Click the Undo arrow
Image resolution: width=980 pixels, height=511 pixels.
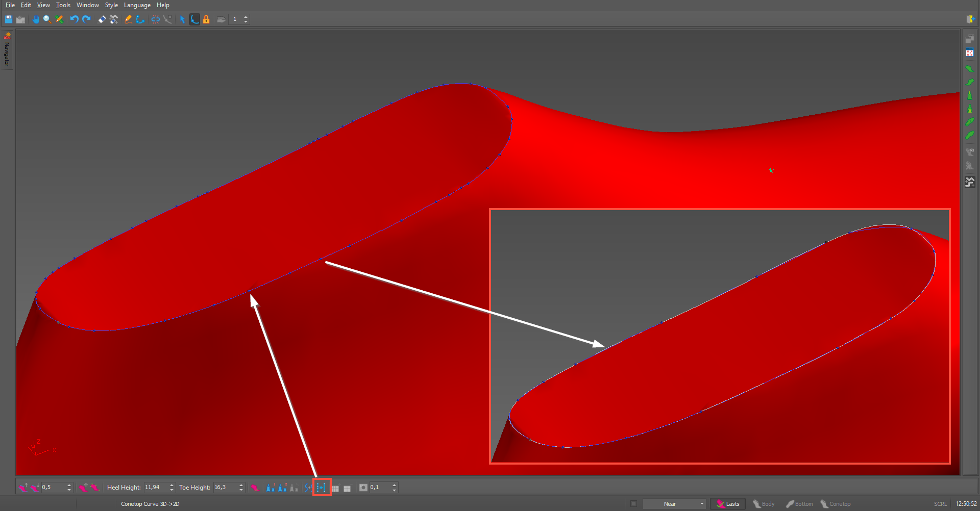click(75, 19)
